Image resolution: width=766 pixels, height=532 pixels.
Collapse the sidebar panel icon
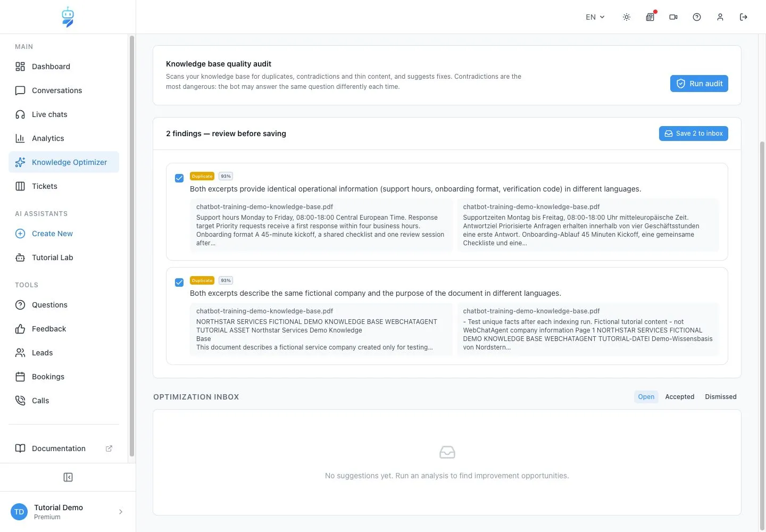[68, 477]
